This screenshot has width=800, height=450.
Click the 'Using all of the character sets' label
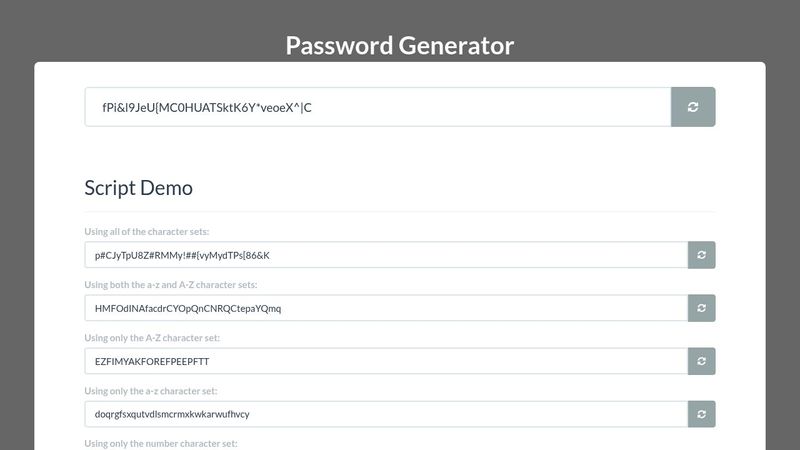pyautogui.click(x=146, y=232)
